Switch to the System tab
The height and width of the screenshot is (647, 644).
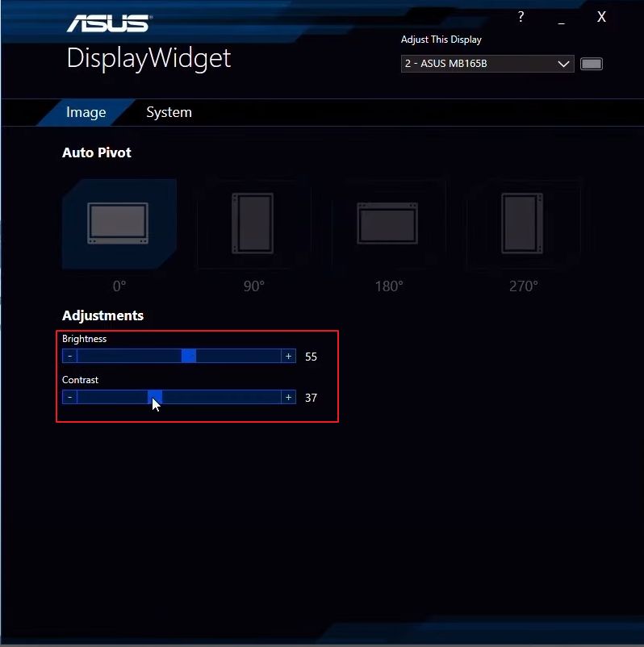tap(169, 112)
